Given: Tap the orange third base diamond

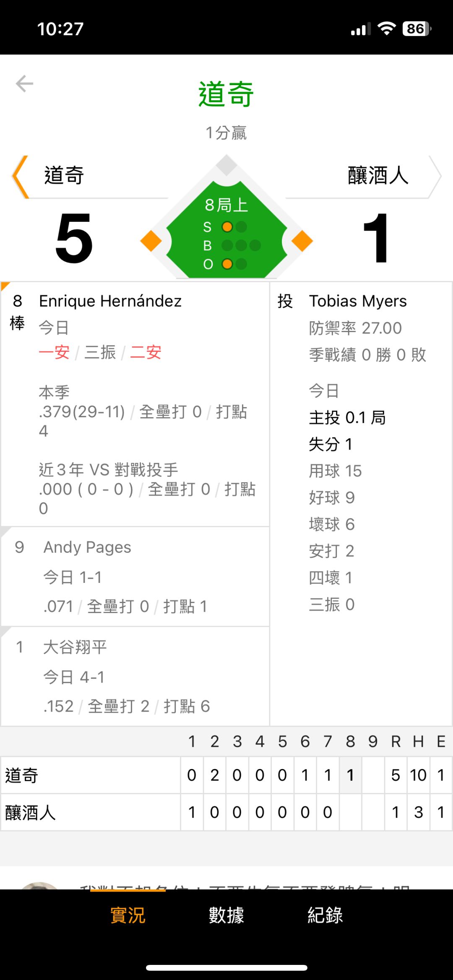Looking at the screenshot, I should coord(151,241).
